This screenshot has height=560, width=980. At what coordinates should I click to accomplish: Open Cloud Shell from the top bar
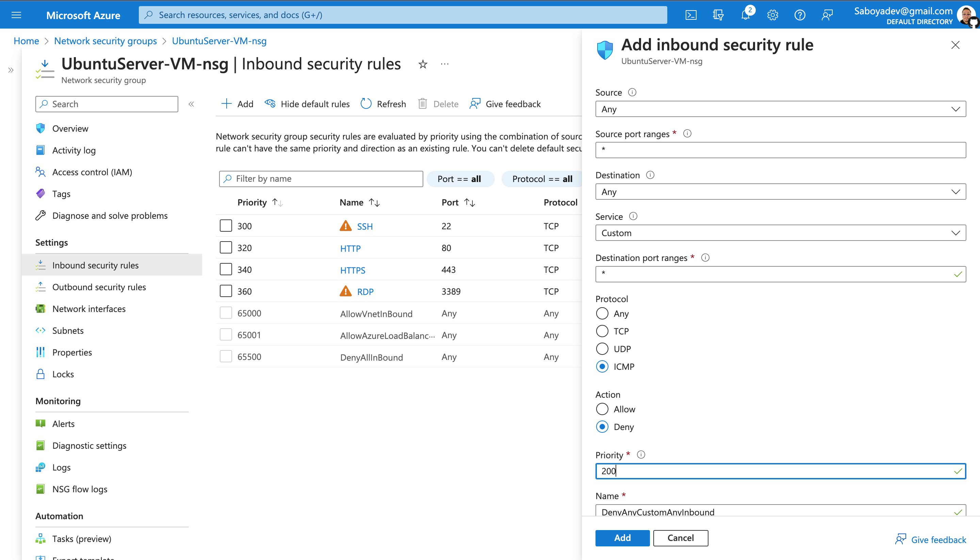tap(691, 15)
